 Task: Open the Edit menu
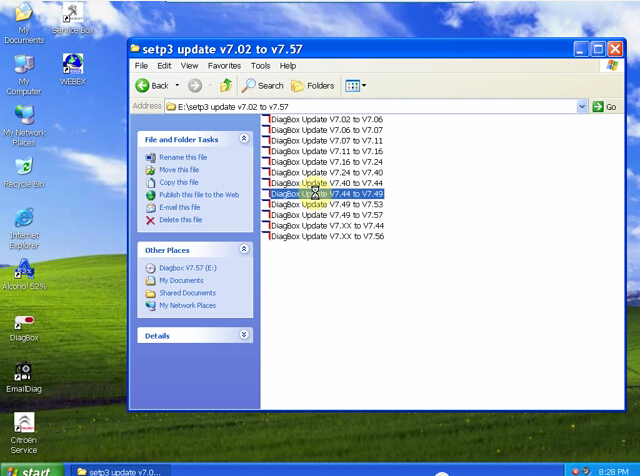pyautogui.click(x=164, y=66)
